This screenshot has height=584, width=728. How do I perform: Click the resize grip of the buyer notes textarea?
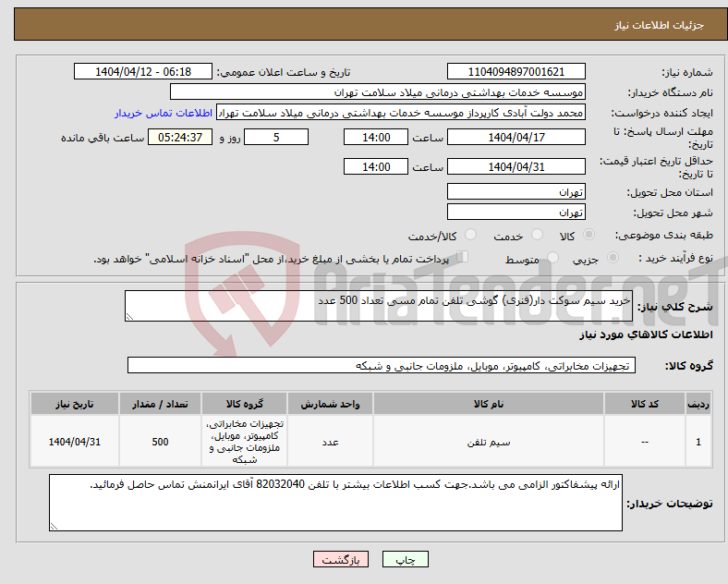(54, 527)
